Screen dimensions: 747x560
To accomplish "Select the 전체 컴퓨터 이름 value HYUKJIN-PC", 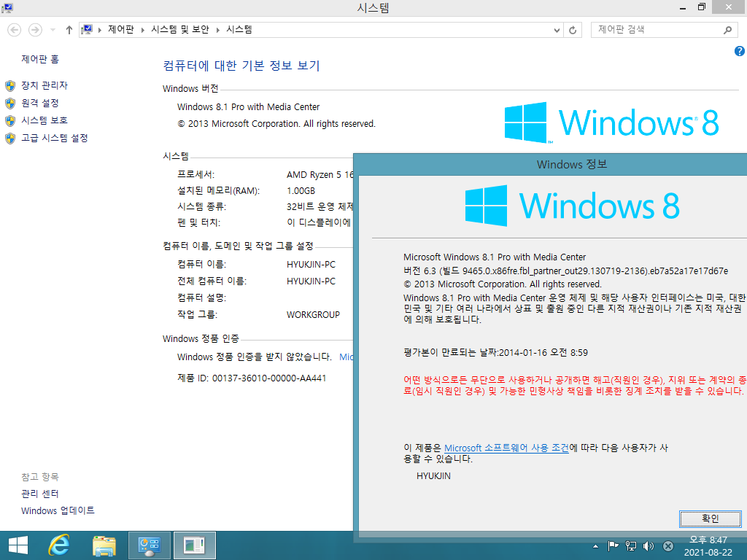I will (311, 281).
